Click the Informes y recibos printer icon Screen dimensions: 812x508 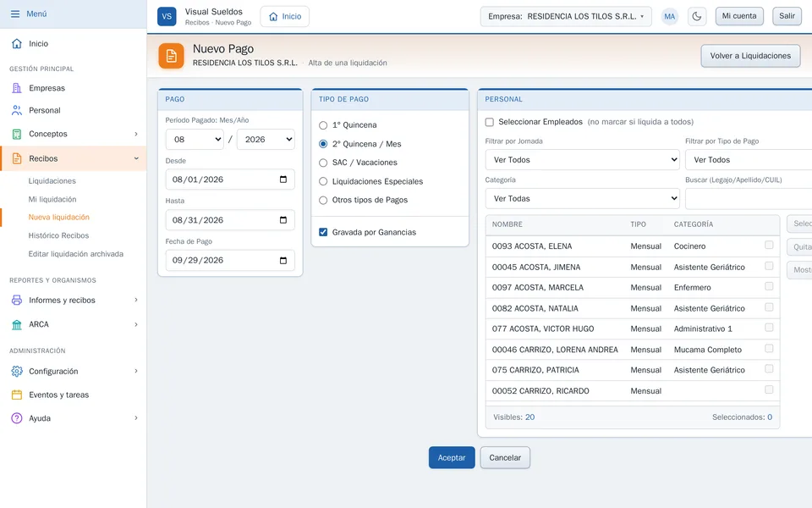click(x=17, y=300)
